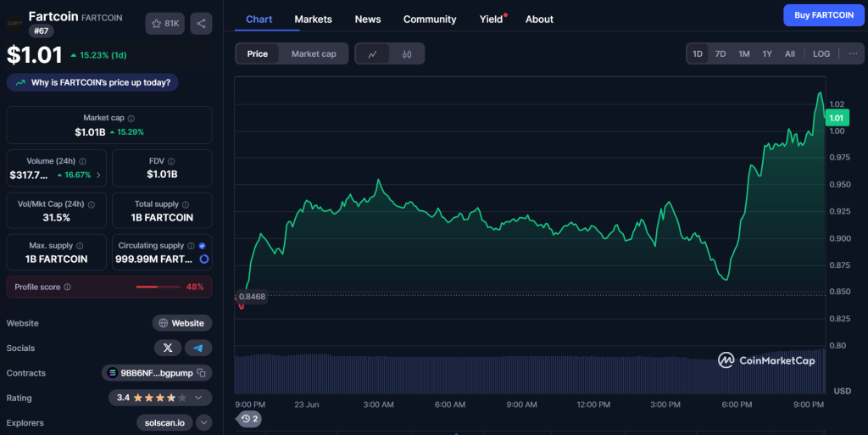Switch chart to line view
This screenshot has width=868, height=435.
coord(373,54)
